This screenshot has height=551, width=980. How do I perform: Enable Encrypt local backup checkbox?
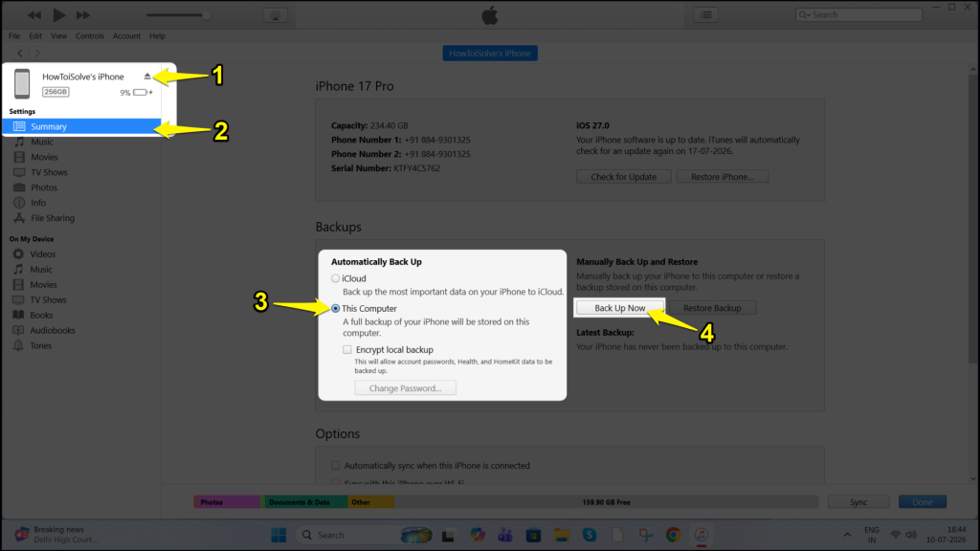tap(346, 350)
